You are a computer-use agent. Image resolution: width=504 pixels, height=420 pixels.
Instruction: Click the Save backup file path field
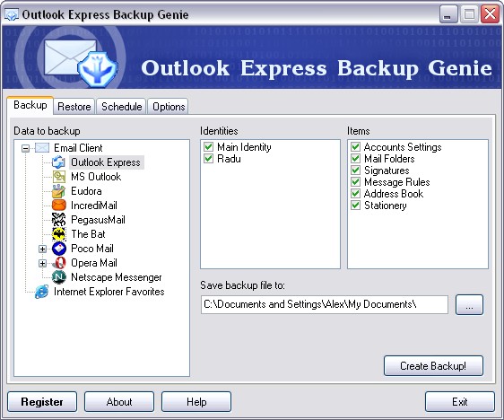click(324, 304)
